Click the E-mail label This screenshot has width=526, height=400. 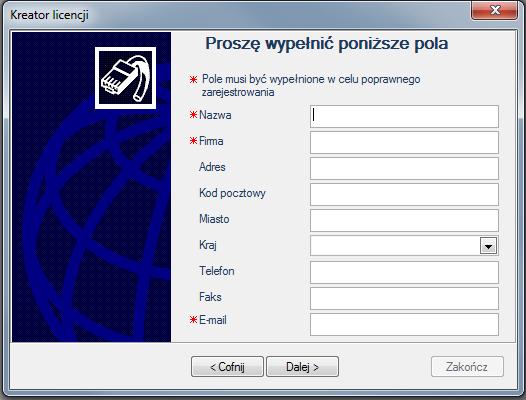[x=213, y=320]
